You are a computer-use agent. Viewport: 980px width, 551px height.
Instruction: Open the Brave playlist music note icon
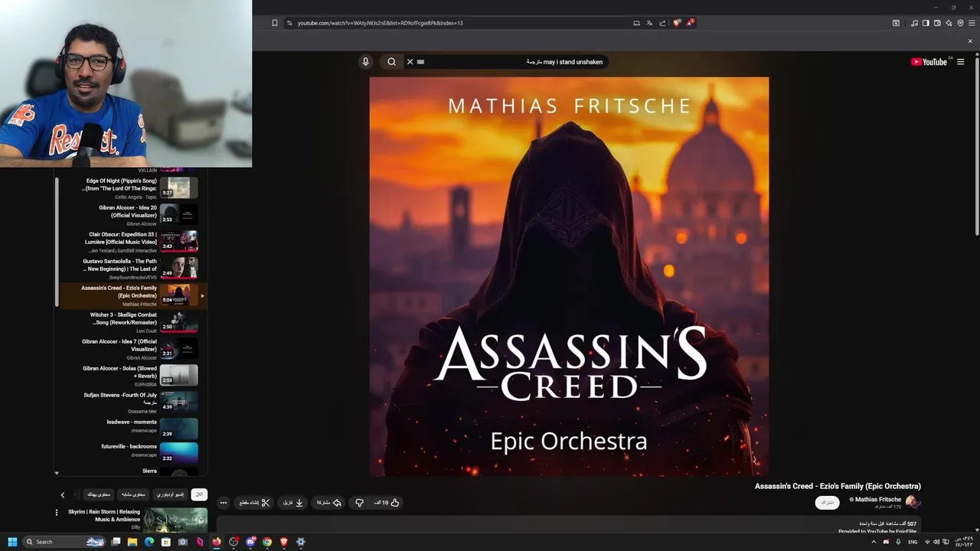coord(914,23)
